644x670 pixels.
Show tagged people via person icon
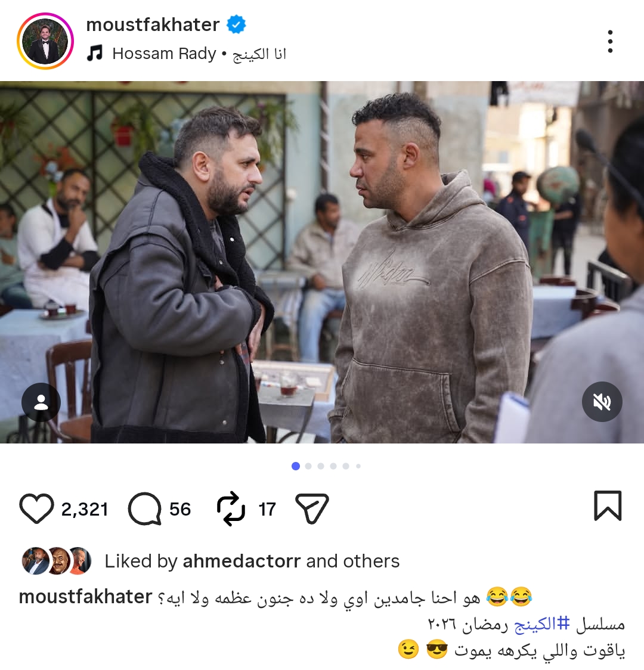pyautogui.click(x=41, y=402)
